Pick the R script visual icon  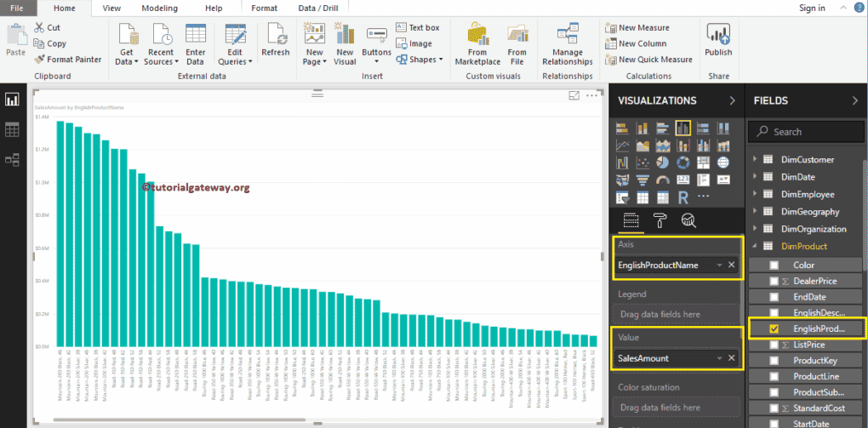tap(682, 197)
